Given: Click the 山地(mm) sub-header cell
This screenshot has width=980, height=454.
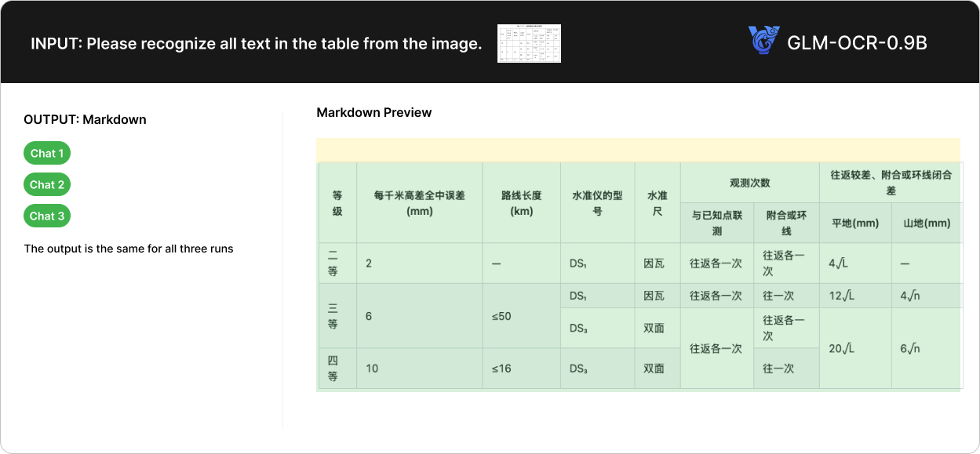Looking at the screenshot, I should pyautogui.click(x=927, y=223).
